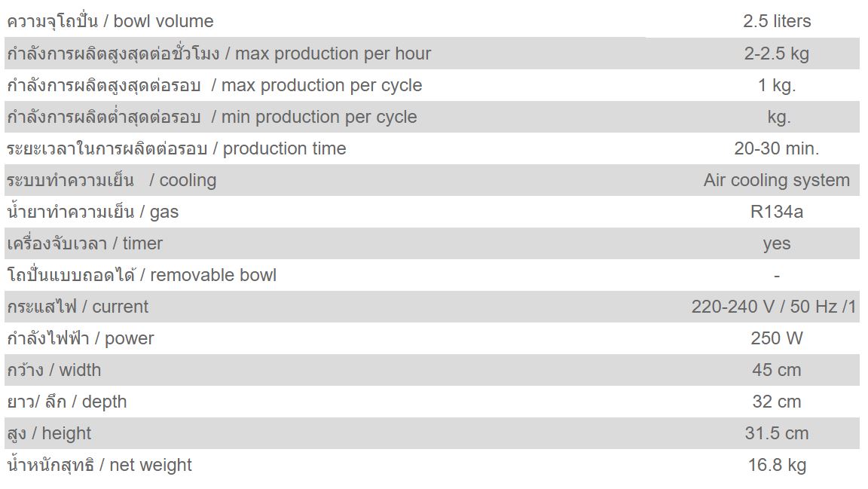
Task: Select the "220-240 V / 50 Hz" value
Action: pyautogui.click(x=774, y=307)
